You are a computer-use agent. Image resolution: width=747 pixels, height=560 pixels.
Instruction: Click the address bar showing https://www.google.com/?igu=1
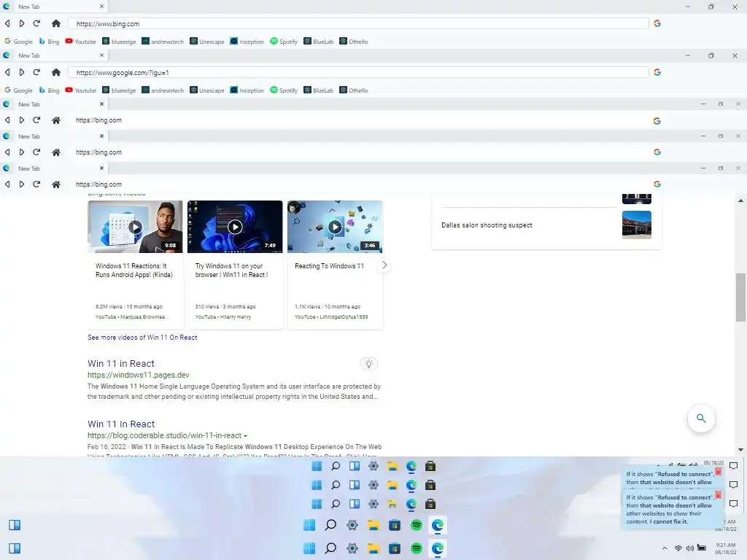point(358,72)
